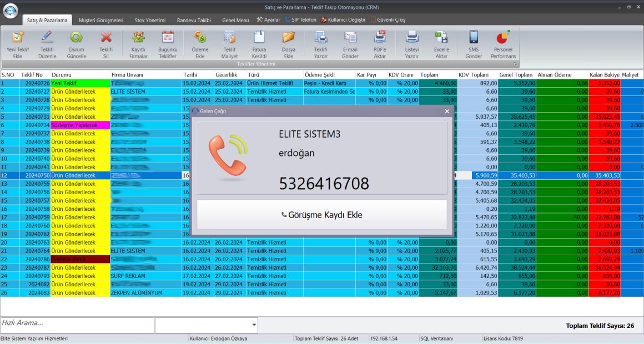Click inside the Hızlı Arama search field
Image resolution: width=644 pixels, height=344 pixels.
(x=78, y=325)
